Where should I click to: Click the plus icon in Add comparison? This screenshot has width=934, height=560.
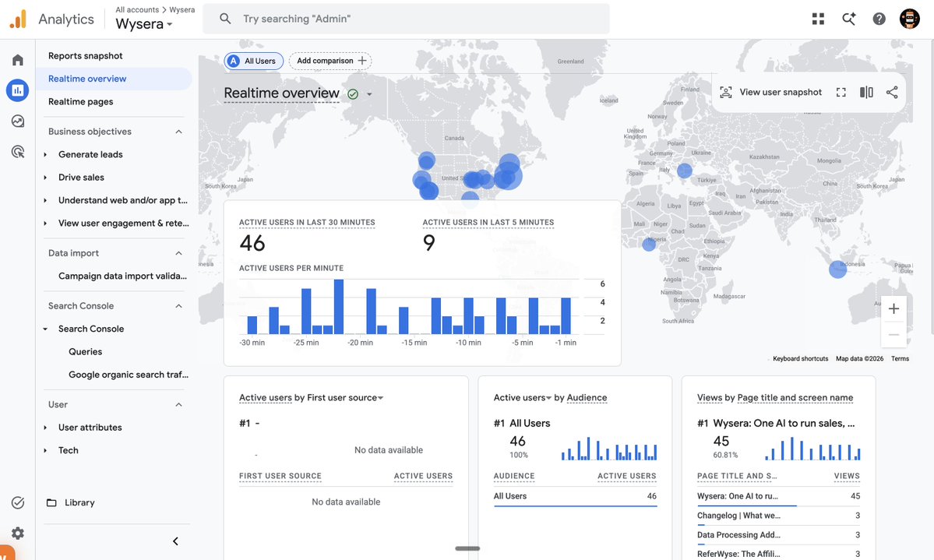click(362, 60)
